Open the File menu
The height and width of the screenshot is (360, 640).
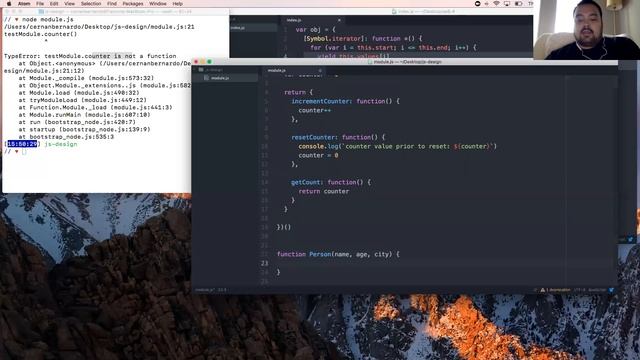click(40, 3)
